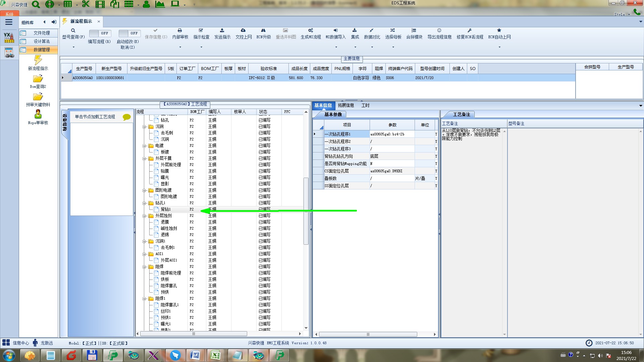
Task: Click the 生成MI流程 gears icon
Action: tap(311, 31)
